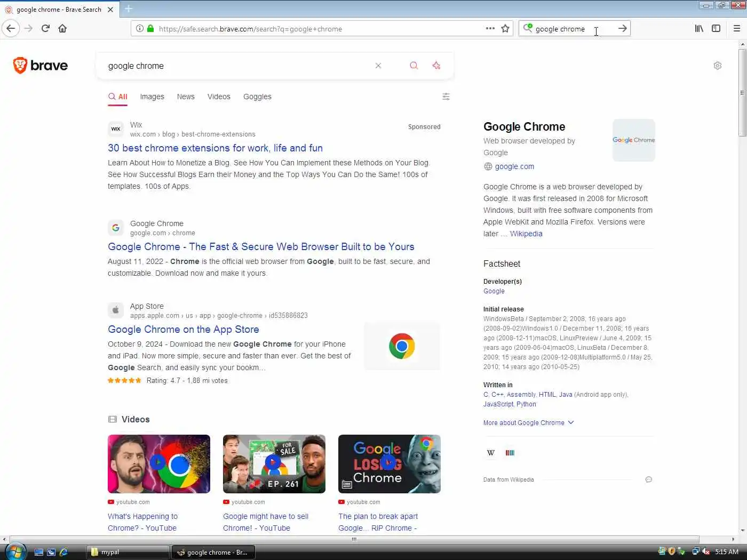
Task: Click the vertical scrollbar thumb
Action: pos(742,93)
